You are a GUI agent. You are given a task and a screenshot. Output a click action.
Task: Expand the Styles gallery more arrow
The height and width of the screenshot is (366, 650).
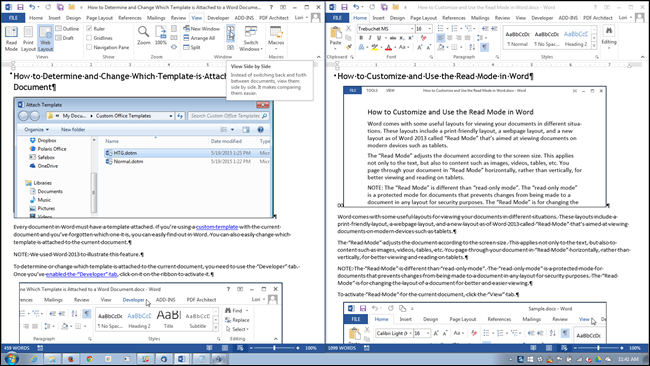pos(594,45)
